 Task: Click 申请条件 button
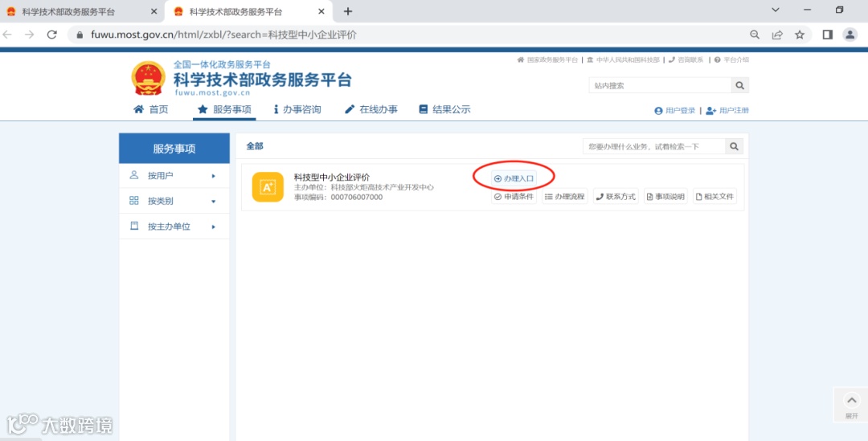pyautogui.click(x=514, y=197)
